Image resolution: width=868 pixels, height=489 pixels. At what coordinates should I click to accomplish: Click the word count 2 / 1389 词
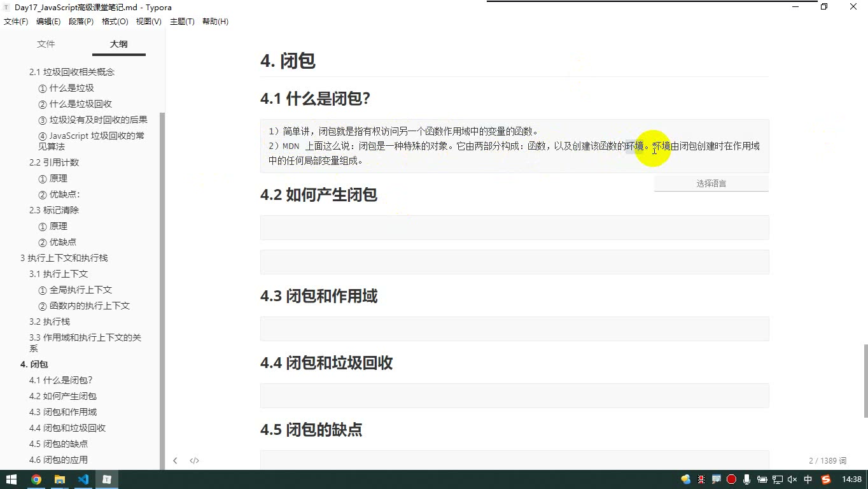tap(827, 460)
